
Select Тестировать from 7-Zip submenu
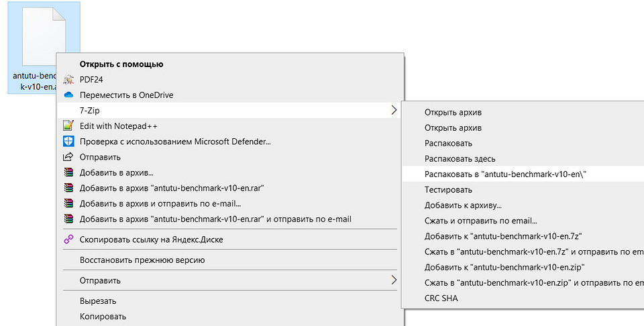coord(449,190)
